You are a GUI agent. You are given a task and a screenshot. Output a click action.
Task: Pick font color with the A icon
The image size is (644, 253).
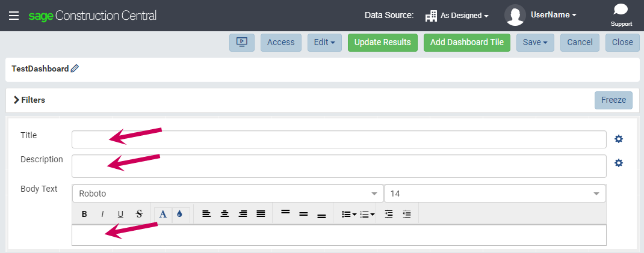pyautogui.click(x=163, y=214)
